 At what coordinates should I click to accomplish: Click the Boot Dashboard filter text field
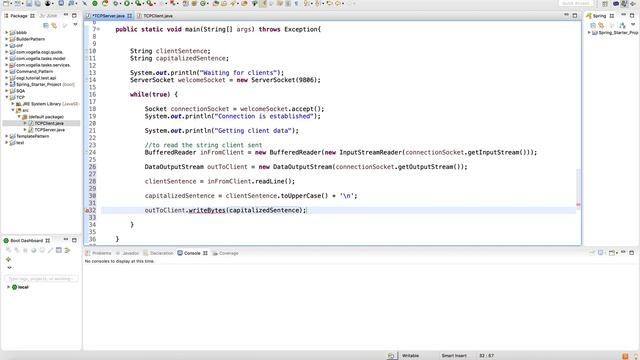[41, 279]
